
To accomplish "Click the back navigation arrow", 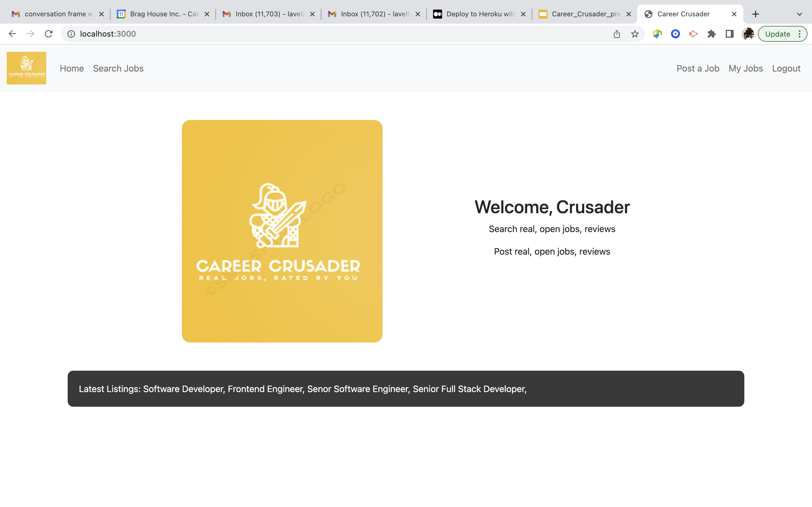I will click(x=12, y=34).
